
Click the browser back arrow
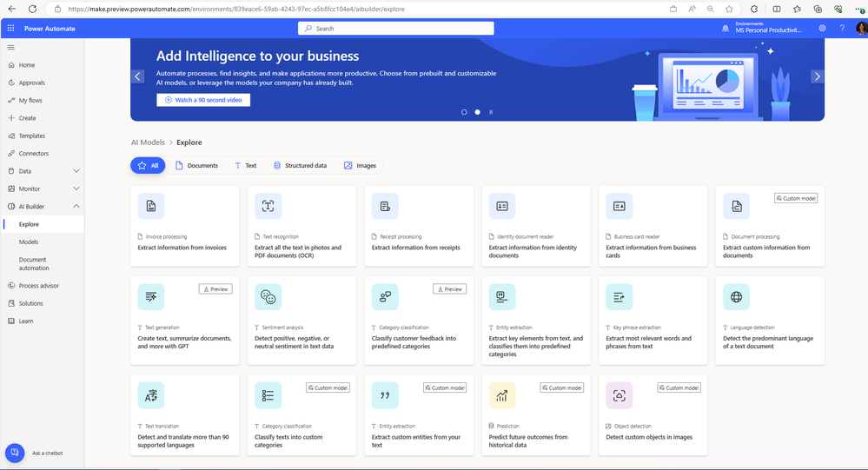[11, 9]
